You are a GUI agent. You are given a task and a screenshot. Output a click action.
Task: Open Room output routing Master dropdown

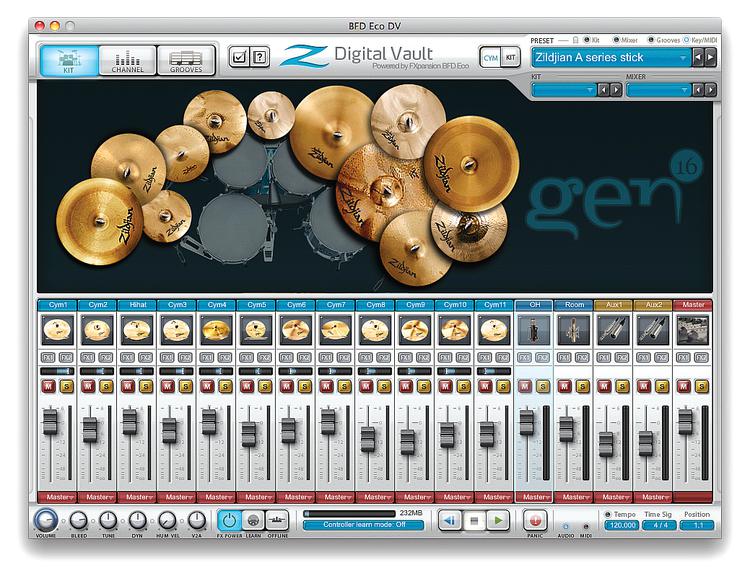point(574,497)
